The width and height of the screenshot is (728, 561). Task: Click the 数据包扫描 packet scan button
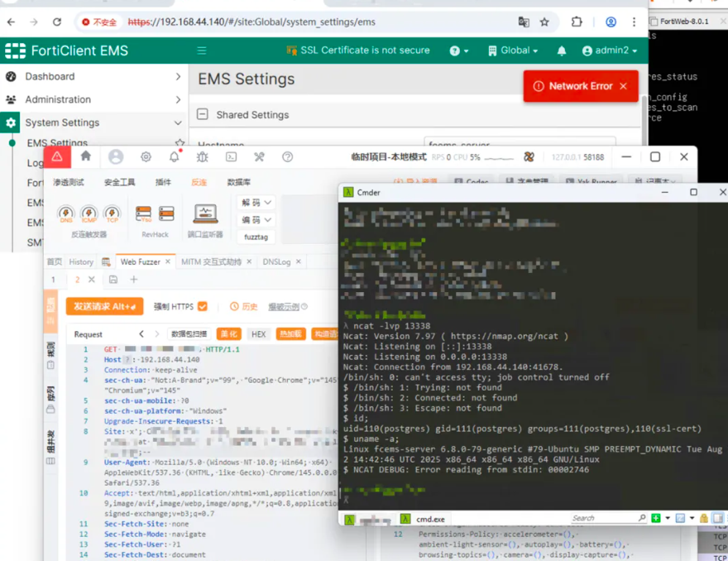(x=189, y=334)
